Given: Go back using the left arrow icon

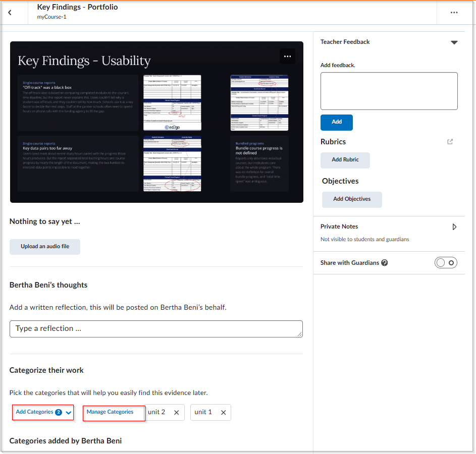Looking at the screenshot, I should tap(10, 13).
